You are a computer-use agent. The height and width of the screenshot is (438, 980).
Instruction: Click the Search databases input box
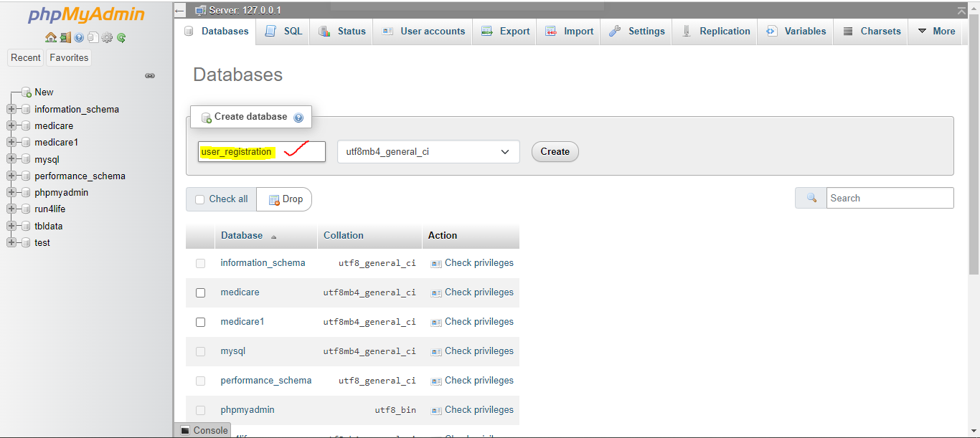tap(890, 198)
